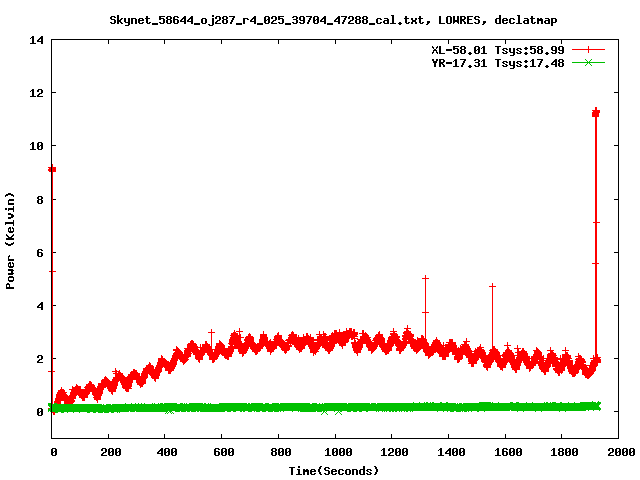Image resolution: width=640 pixels, height=480 pixels.
Task: Click y-axis tick label 8
Action: click(x=40, y=200)
